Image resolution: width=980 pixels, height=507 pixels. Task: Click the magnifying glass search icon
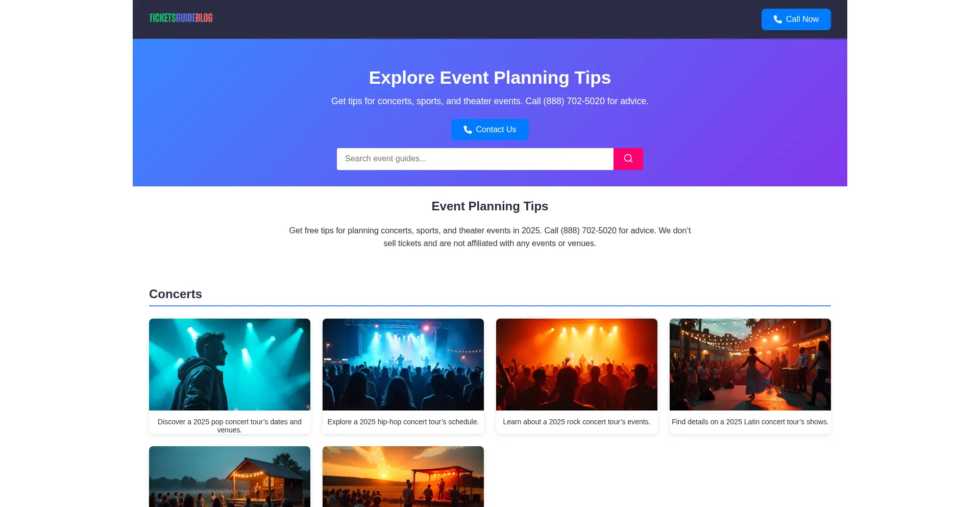628,159
